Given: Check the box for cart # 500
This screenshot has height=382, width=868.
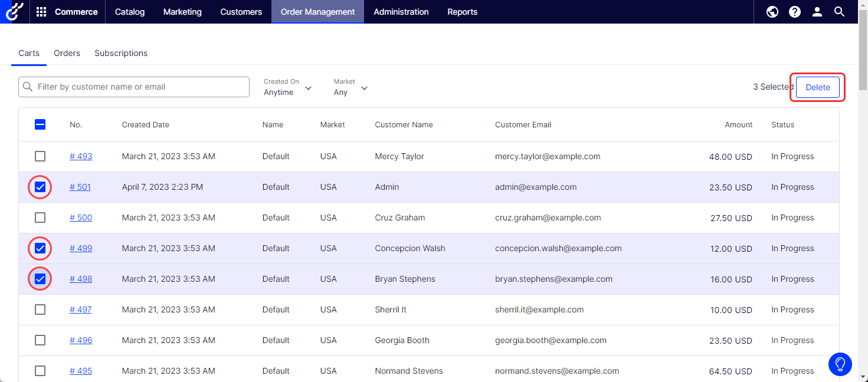Looking at the screenshot, I should (x=40, y=218).
